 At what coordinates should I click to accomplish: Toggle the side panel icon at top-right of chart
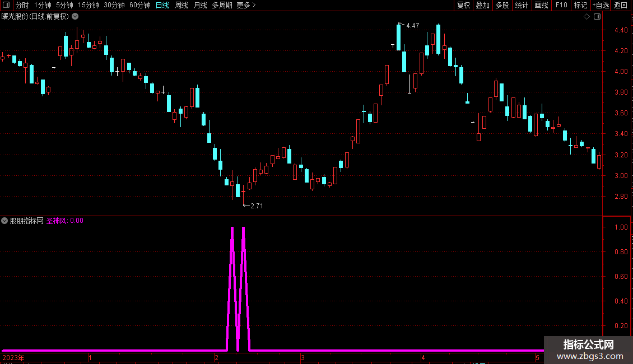click(597, 17)
